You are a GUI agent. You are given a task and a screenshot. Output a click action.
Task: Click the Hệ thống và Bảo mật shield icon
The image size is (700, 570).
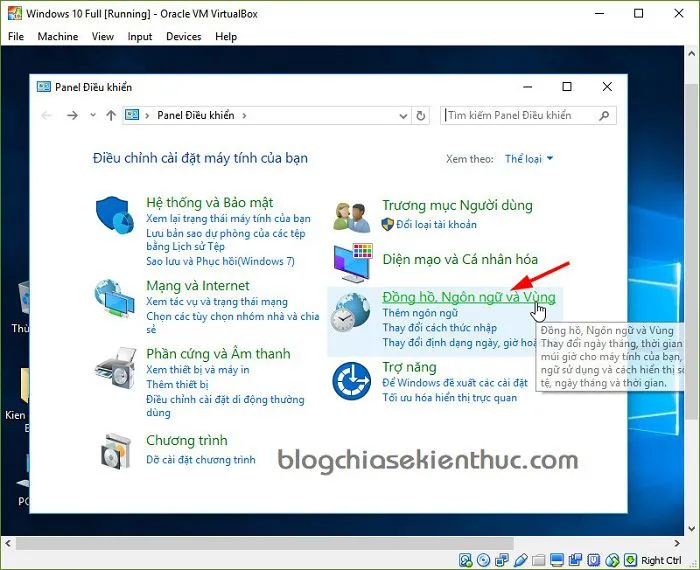point(113,214)
